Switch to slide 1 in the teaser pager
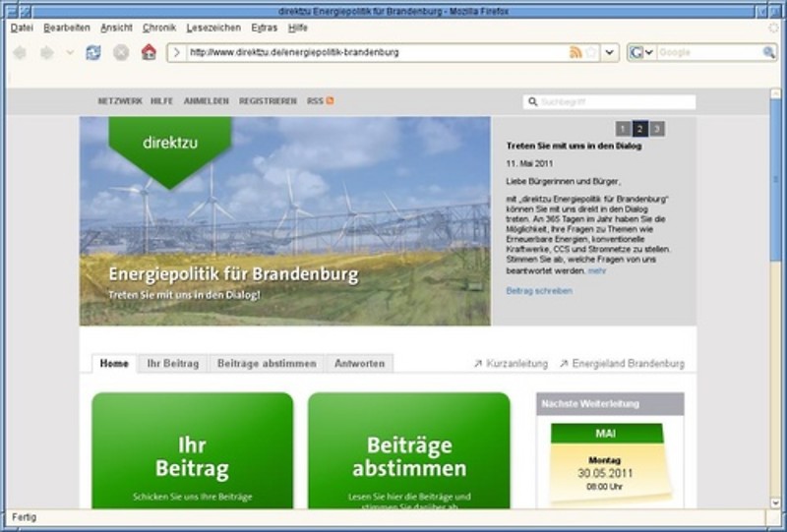 pyautogui.click(x=623, y=129)
